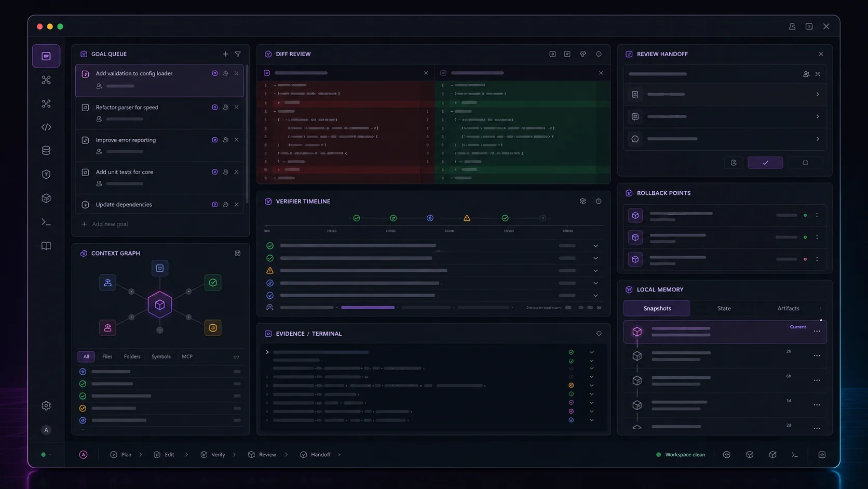Click the purple progress bar segment in Verifier Timeline
Image resolution: width=868 pixels, height=489 pixels.
(x=368, y=308)
